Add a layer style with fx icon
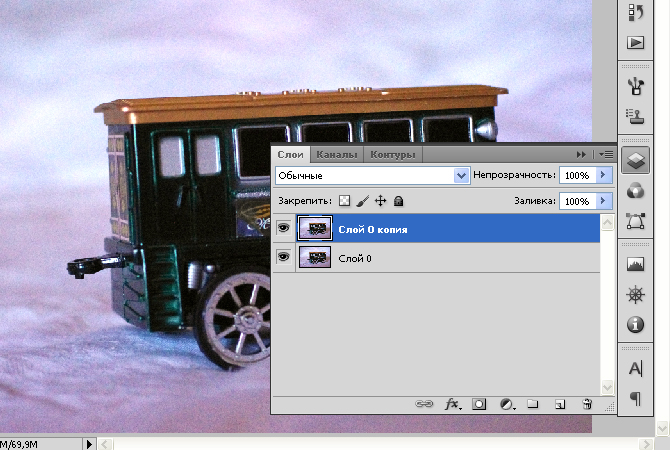 [x=453, y=404]
